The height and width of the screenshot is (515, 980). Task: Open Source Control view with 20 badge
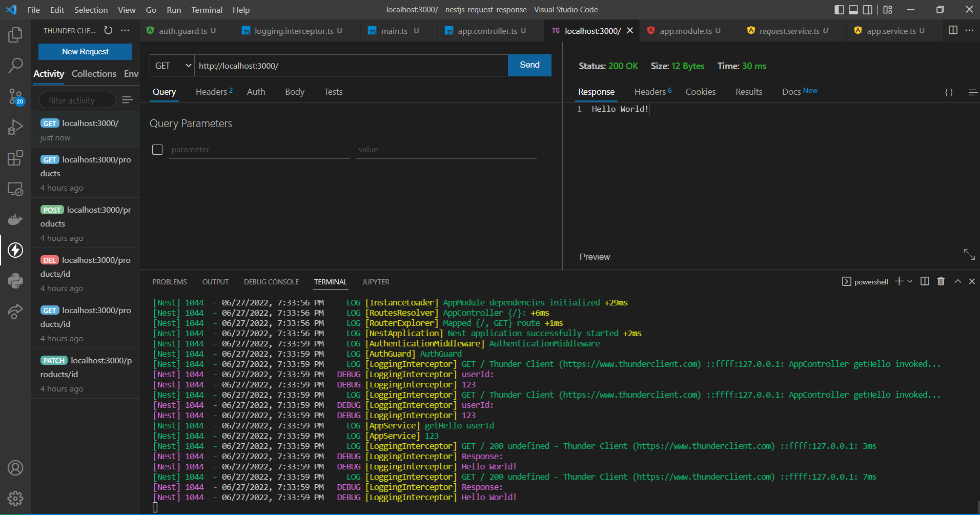pos(15,96)
